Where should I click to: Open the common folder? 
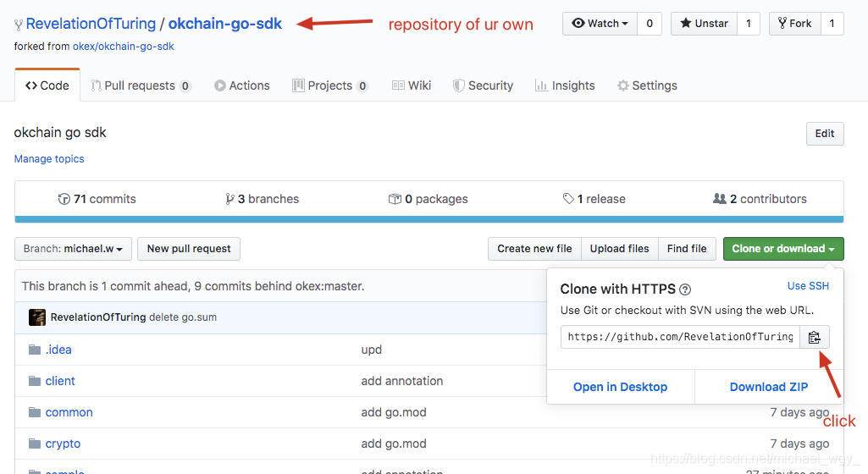[x=69, y=412]
